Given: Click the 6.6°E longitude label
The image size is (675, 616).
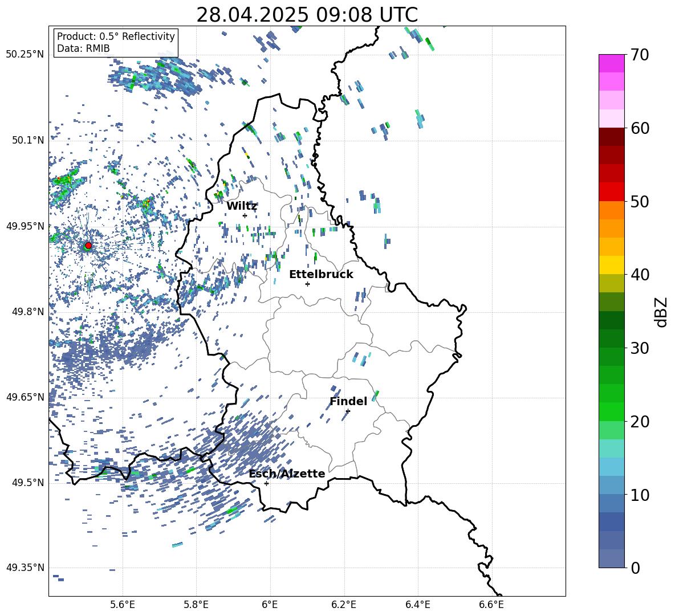Looking at the screenshot, I should click(491, 605).
